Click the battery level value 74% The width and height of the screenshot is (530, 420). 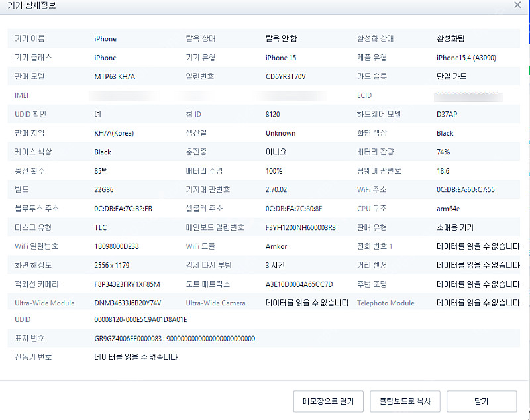point(443,152)
